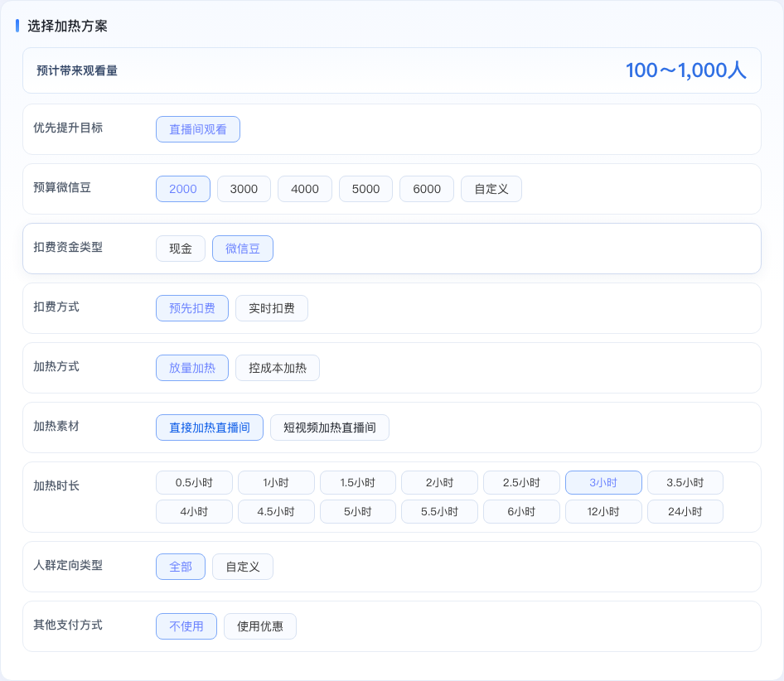Pick the 2小时 duration
The width and height of the screenshot is (784, 681).
click(439, 482)
